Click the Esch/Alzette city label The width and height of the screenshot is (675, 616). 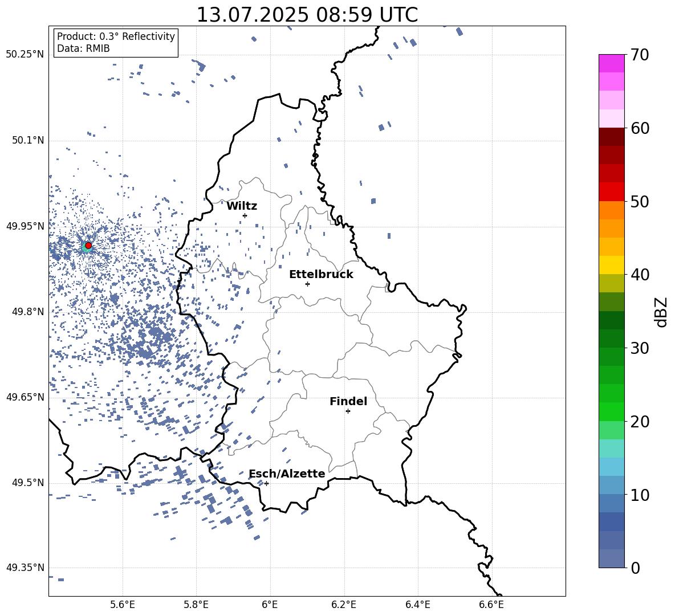coord(287,474)
